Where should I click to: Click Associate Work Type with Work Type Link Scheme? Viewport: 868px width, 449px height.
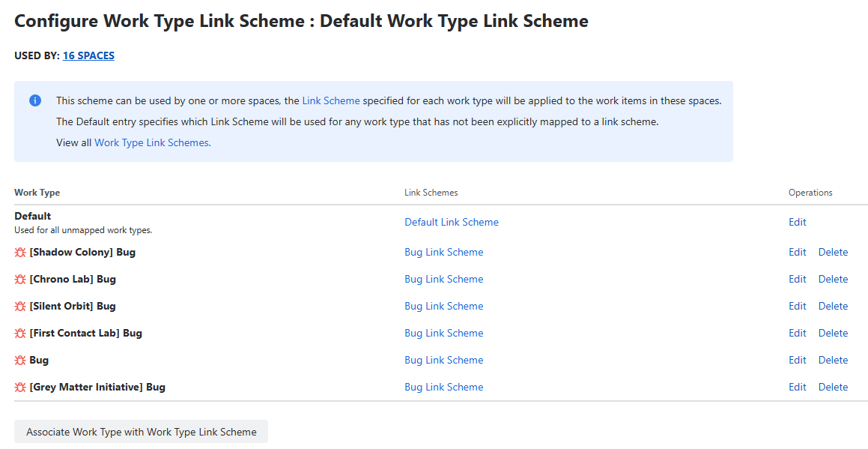[141, 432]
